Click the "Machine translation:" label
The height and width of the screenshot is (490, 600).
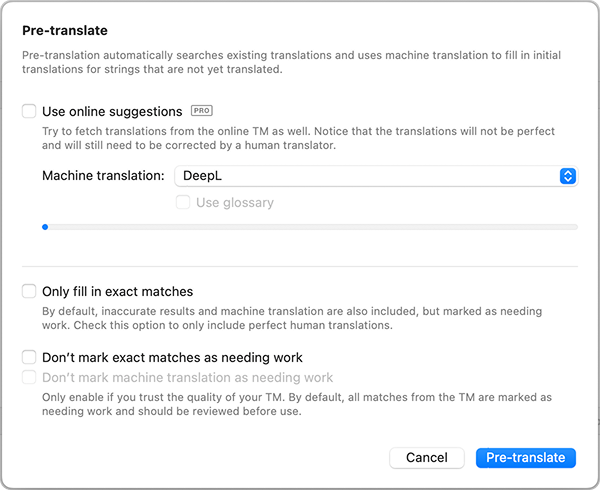pyautogui.click(x=103, y=176)
